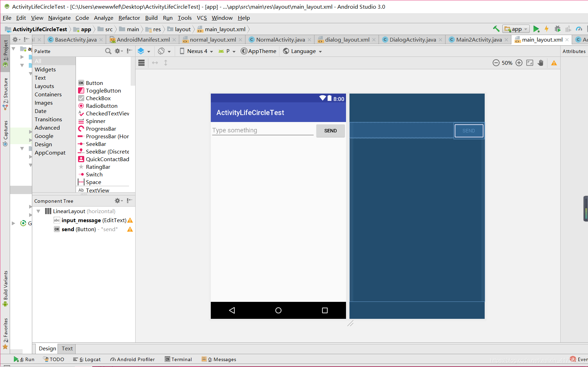
Task: Open Palette settings gear icon
Action: [119, 51]
